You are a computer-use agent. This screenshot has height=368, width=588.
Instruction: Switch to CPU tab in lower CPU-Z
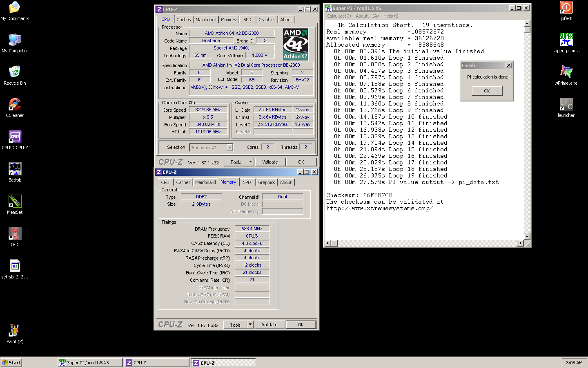point(165,182)
